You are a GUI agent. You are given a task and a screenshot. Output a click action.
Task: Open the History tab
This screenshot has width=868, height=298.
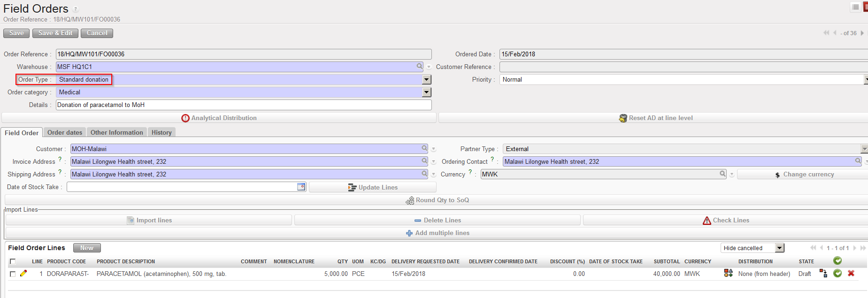(x=161, y=133)
